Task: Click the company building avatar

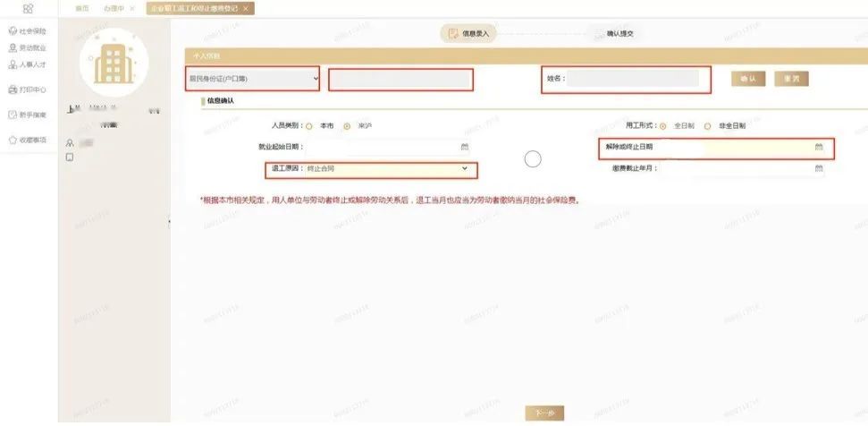Action: coord(114,63)
